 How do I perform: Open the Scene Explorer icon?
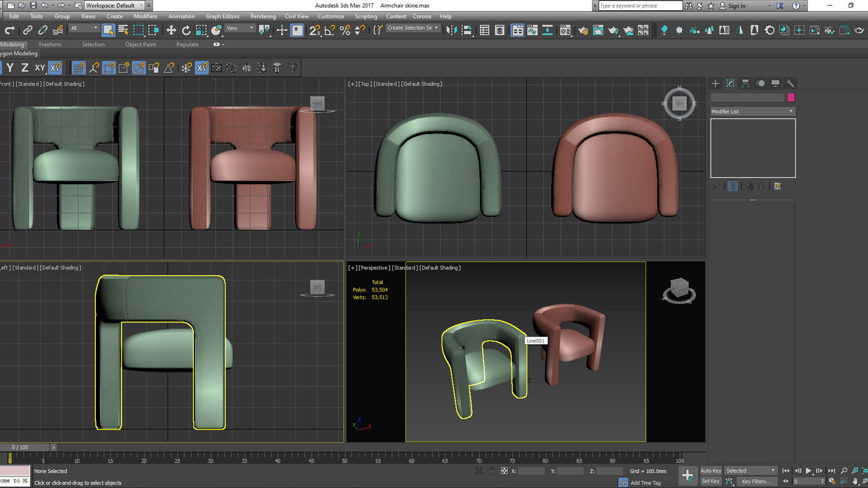coord(485,30)
